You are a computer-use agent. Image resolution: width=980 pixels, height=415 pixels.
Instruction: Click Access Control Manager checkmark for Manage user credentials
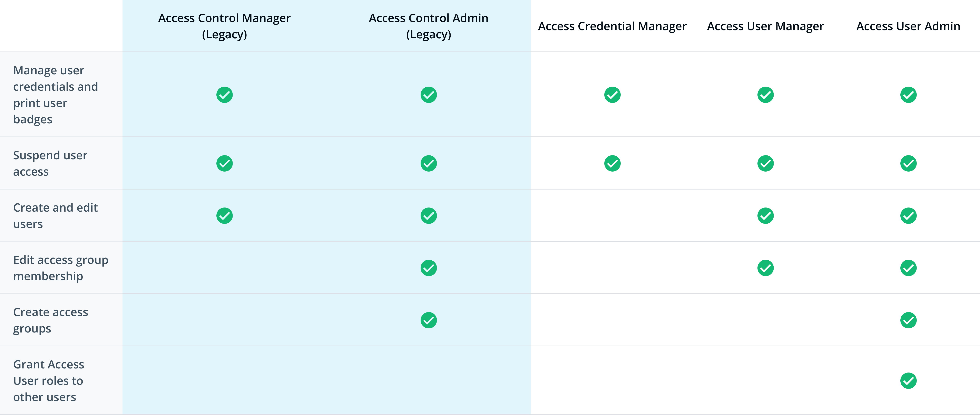[224, 95]
